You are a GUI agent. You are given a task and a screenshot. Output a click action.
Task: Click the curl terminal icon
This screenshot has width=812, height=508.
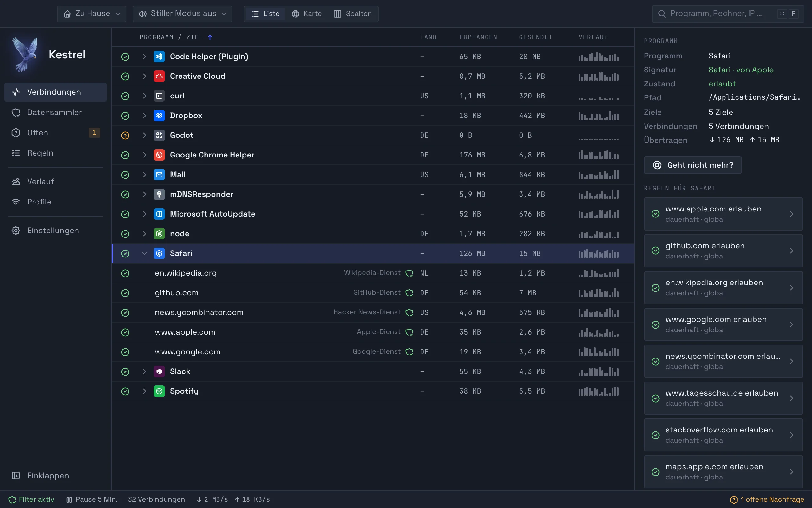click(159, 96)
